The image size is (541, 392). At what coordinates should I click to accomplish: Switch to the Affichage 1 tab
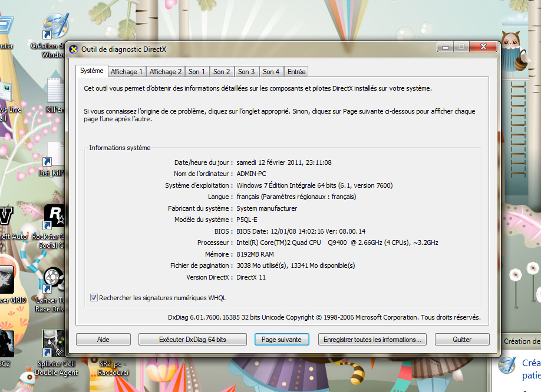pos(127,72)
